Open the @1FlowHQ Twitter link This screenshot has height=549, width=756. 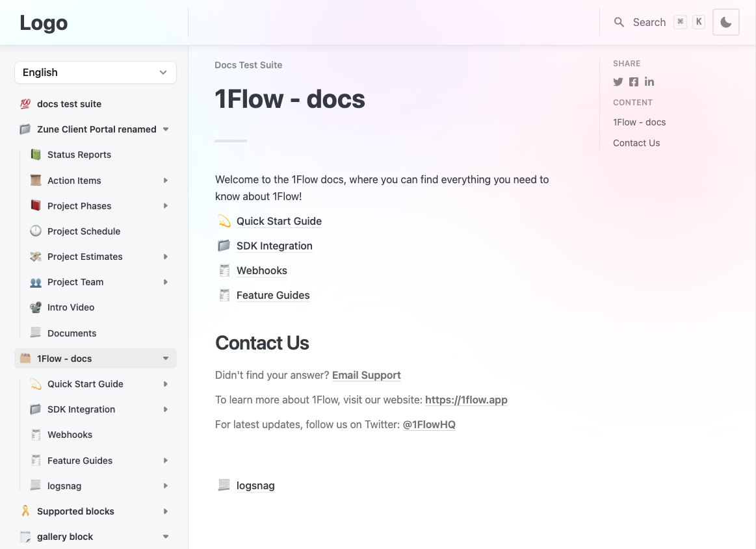pyautogui.click(x=429, y=424)
